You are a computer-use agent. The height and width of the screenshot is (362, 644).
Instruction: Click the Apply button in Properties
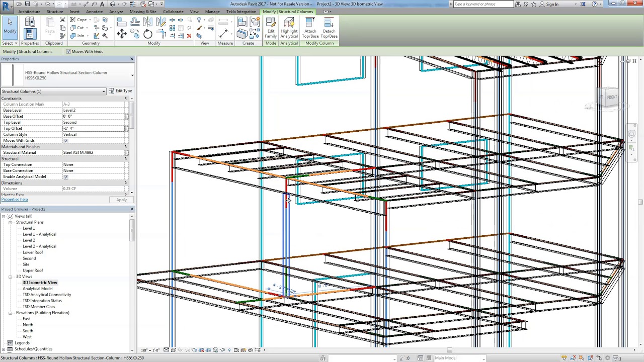(x=121, y=200)
